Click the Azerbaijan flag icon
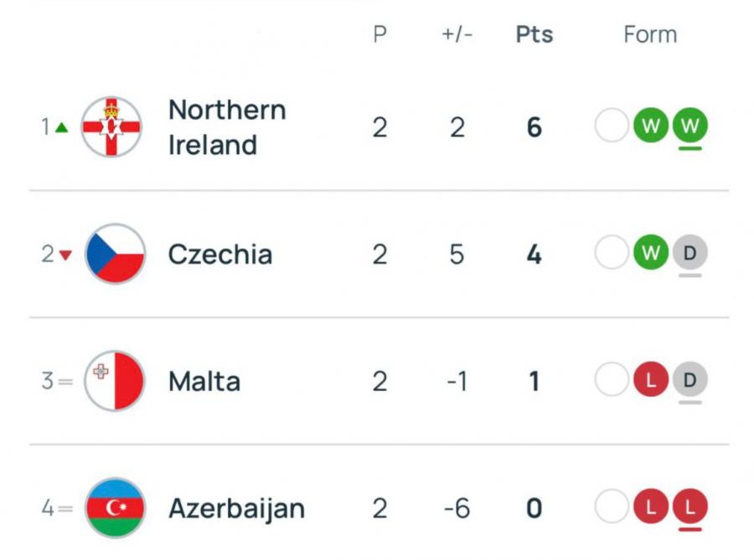The height and width of the screenshot is (560, 754). click(116, 508)
